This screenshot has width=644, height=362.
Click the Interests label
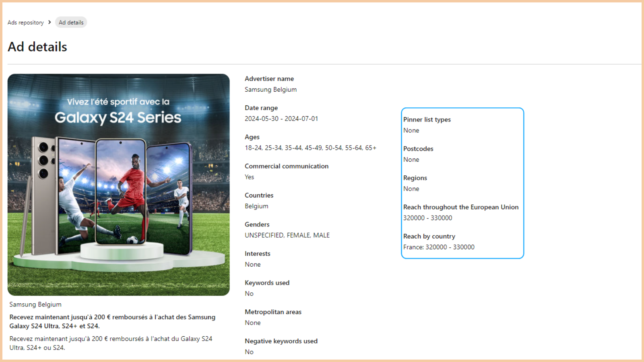coord(257,254)
